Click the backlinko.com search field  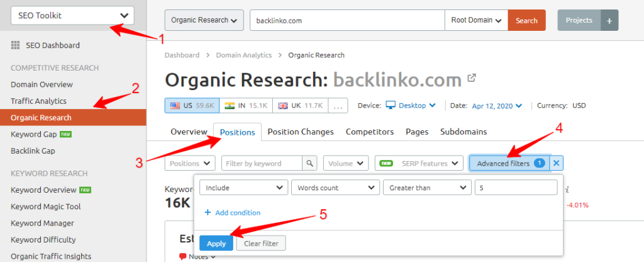coord(347,20)
